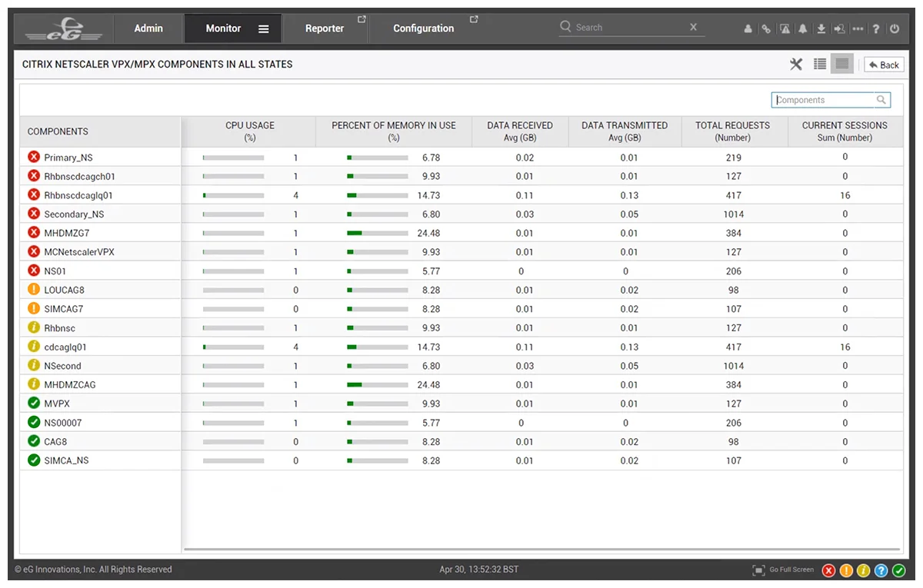Viewport: 923px width, 588px height.
Task: Open the SIMCAG7 component
Action: 64,309
